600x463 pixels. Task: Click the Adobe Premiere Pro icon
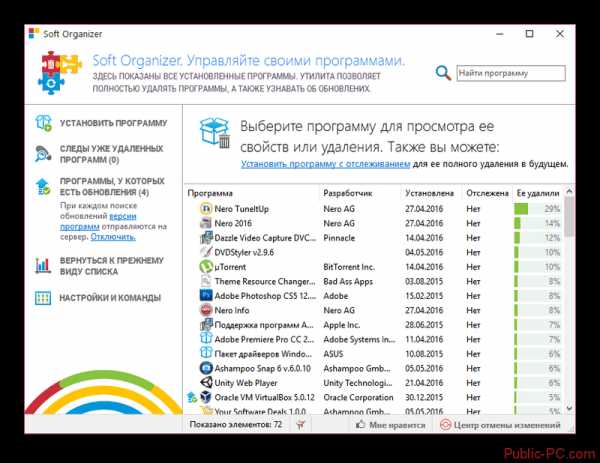pyautogui.click(x=206, y=339)
